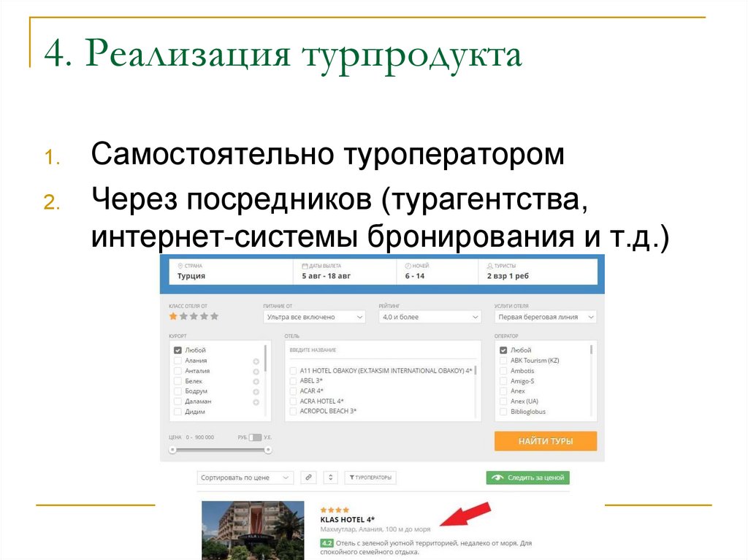Image resolution: width=748 pixels, height=560 pixels.
Task: Check the ABEL 3* hotel checkbox
Action: pos(292,380)
